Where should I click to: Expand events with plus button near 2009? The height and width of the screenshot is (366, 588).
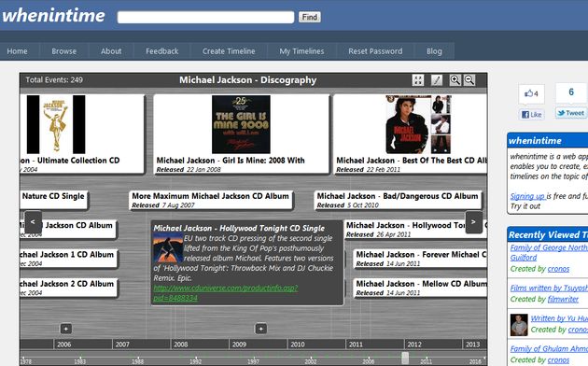tap(261, 329)
